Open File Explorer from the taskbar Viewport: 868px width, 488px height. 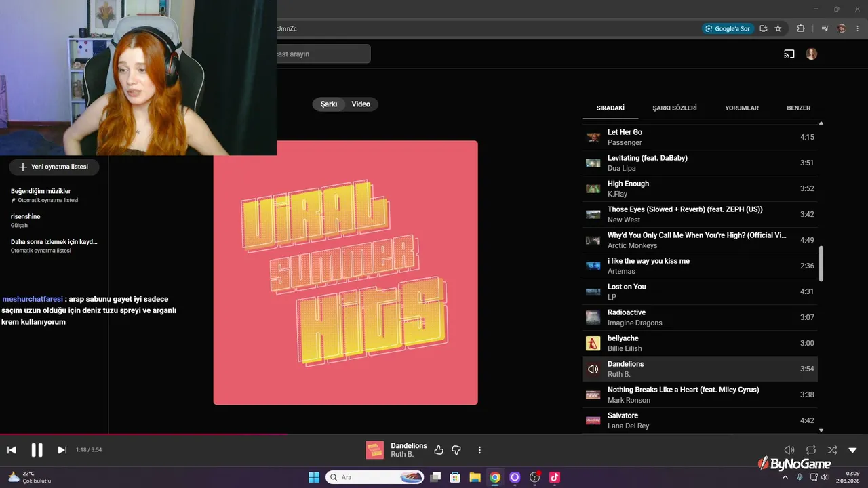click(475, 477)
